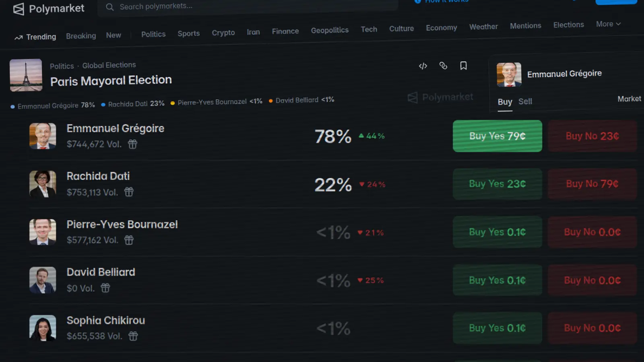This screenshot has width=644, height=362.
Task: Click Sophia Chikirou's avatar photo
Action: click(43, 328)
